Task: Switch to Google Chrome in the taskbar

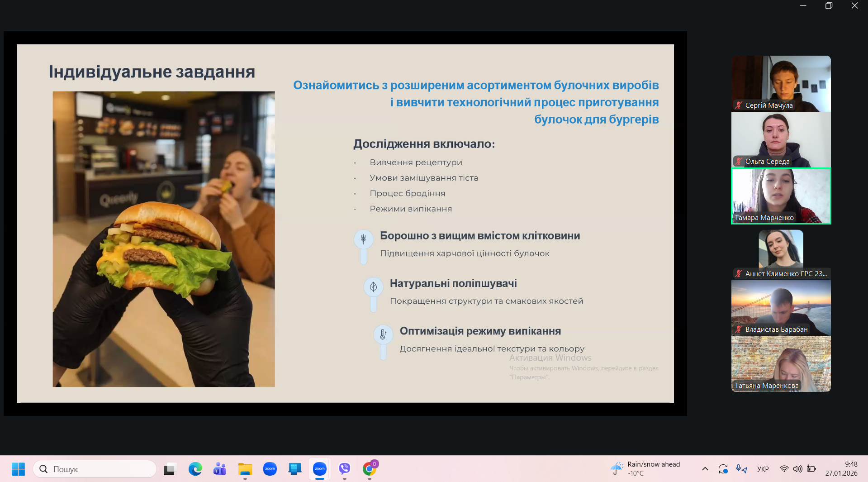Action: tap(370, 469)
